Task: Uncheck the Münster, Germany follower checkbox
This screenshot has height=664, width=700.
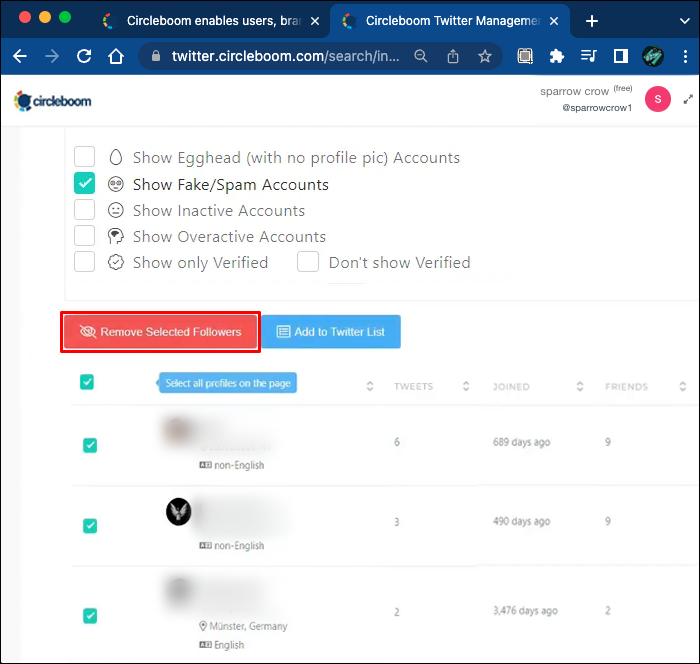Action: (x=90, y=616)
